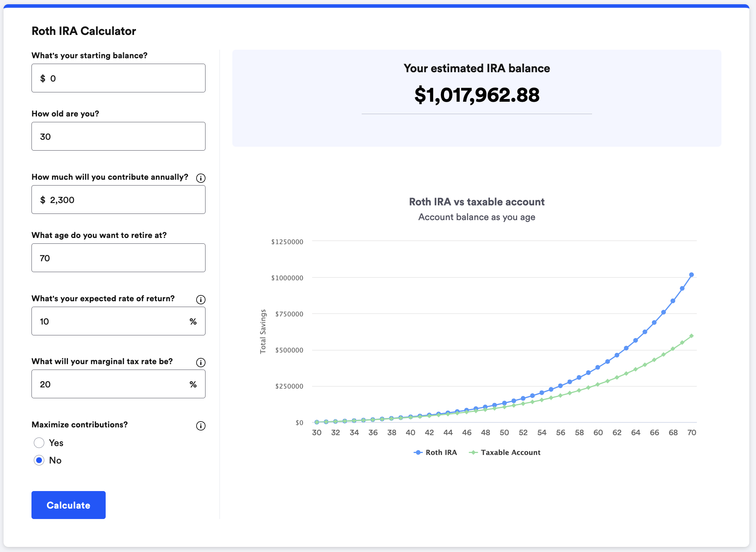This screenshot has width=756, height=552.
Task: Click the Roth IRA vs taxable account title
Action: click(477, 202)
